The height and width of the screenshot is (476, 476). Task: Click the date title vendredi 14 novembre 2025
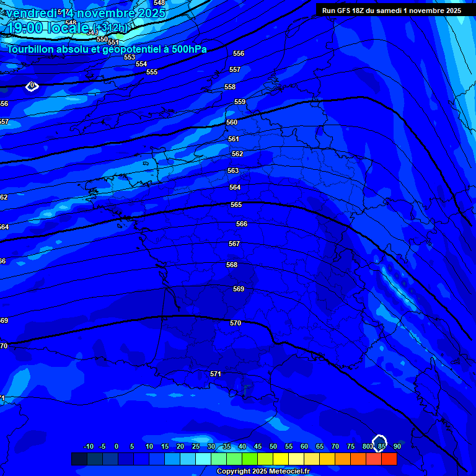point(86,14)
